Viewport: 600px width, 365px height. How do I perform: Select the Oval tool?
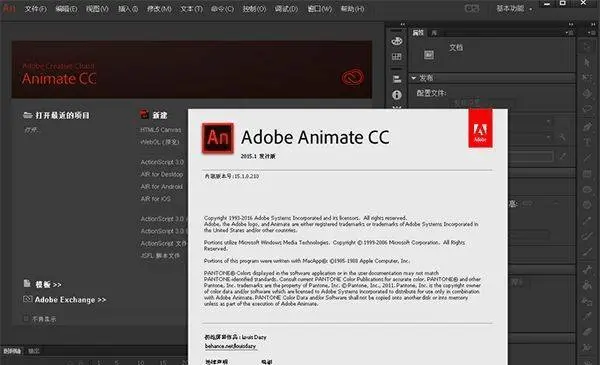587,190
